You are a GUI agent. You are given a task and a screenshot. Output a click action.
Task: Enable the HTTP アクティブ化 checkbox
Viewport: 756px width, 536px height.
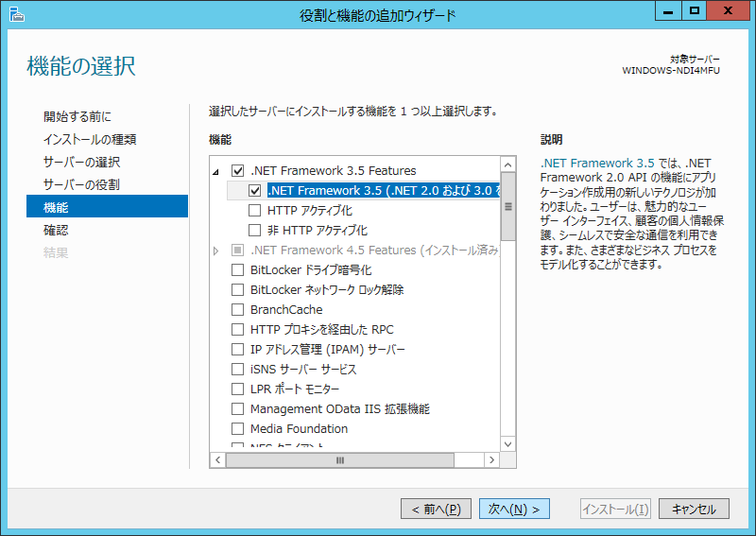click(255, 211)
